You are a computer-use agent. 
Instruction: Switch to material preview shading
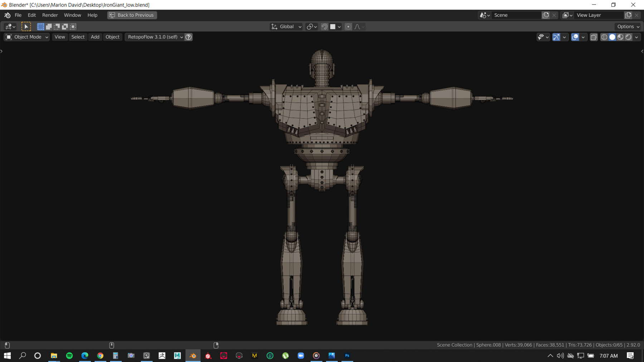click(x=620, y=37)
